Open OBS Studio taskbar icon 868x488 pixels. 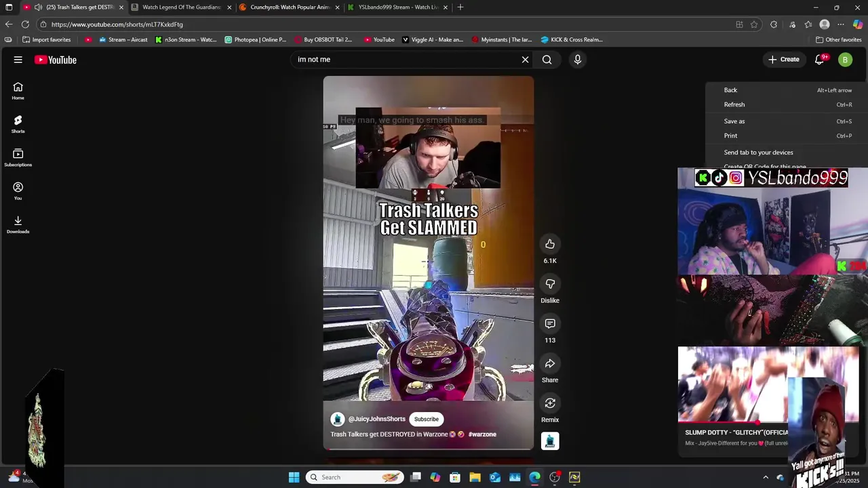click(x=555, y=477)
